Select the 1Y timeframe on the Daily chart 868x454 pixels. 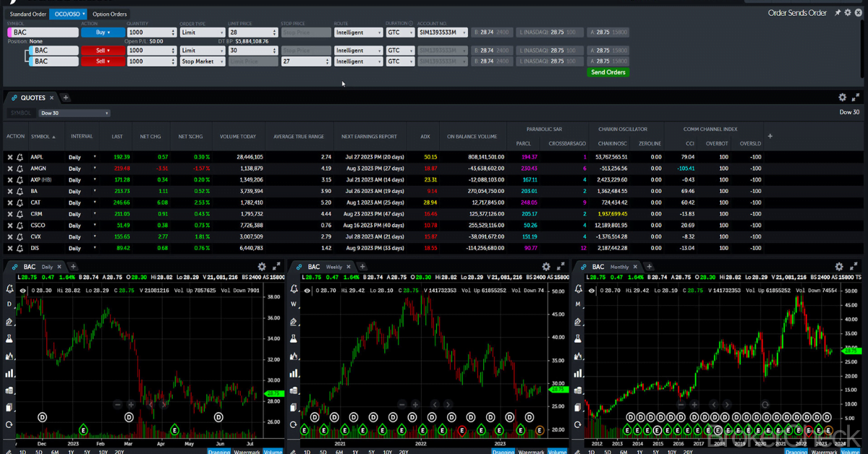(x=71, y=451)
